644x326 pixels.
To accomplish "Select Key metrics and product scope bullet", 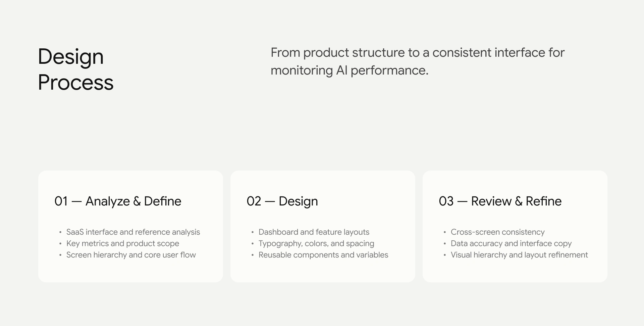I will (123, 243).
